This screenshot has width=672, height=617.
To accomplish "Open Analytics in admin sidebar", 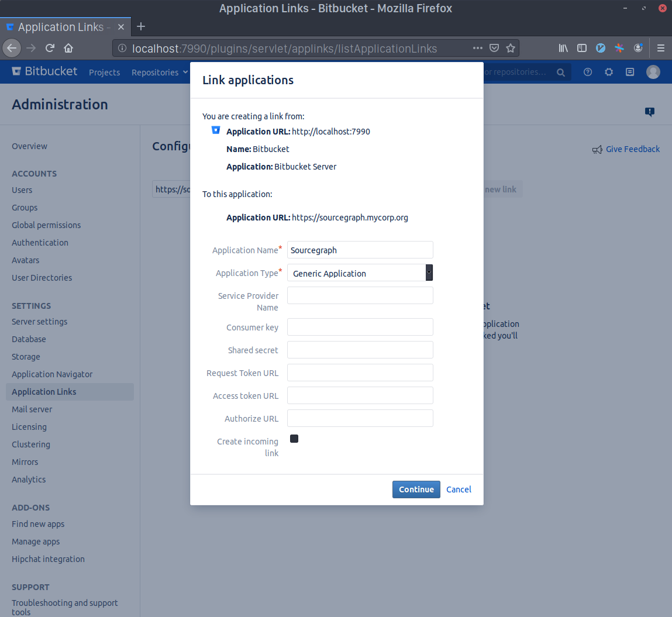I will click(x=29, y=480).
